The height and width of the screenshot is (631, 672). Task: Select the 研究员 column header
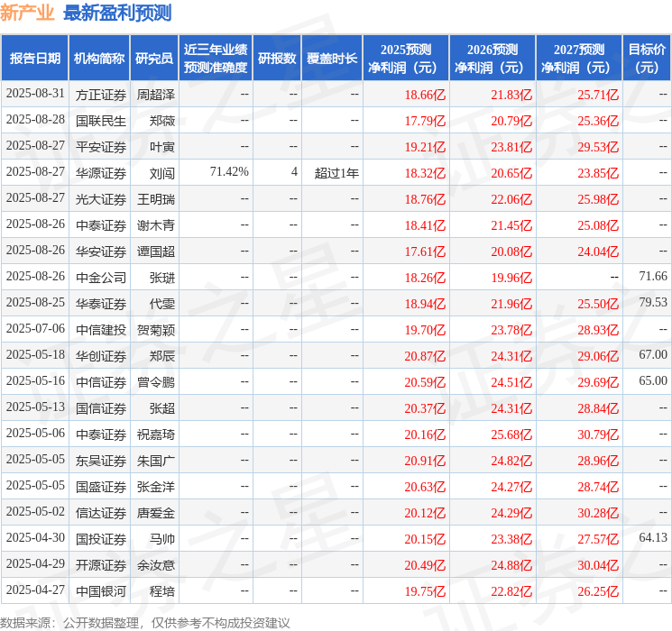[x=154, y=59]
